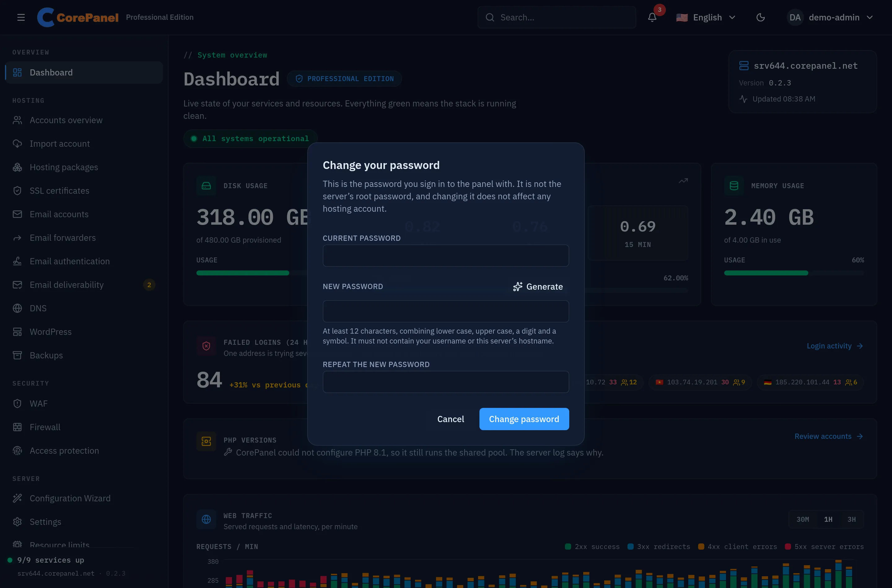Image resolution: width=892 pixels, height=588 pixels.
Task: Click the PHP versions icon
Action: tap(206, 441)
